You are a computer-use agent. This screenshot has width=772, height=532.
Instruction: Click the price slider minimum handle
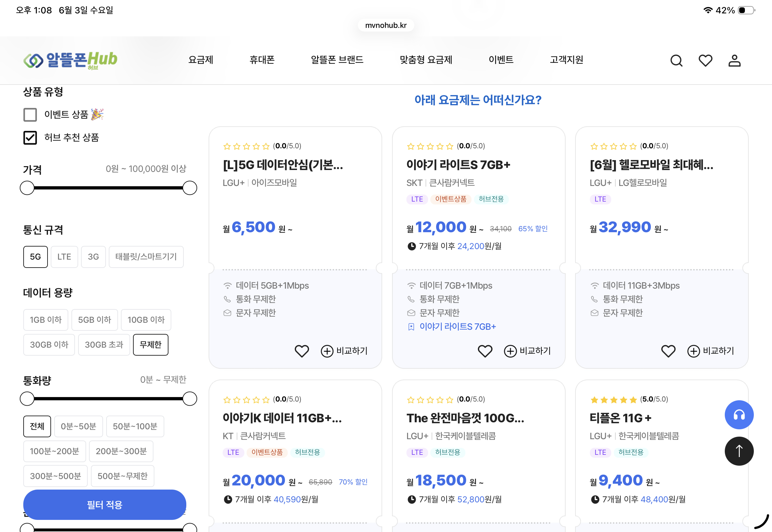tap(27, 188)
